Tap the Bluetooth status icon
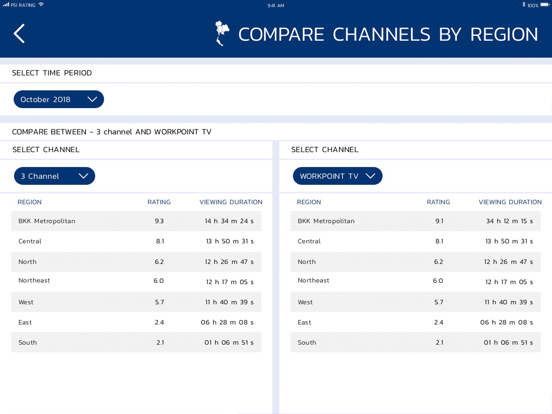 tap(524, 5)
